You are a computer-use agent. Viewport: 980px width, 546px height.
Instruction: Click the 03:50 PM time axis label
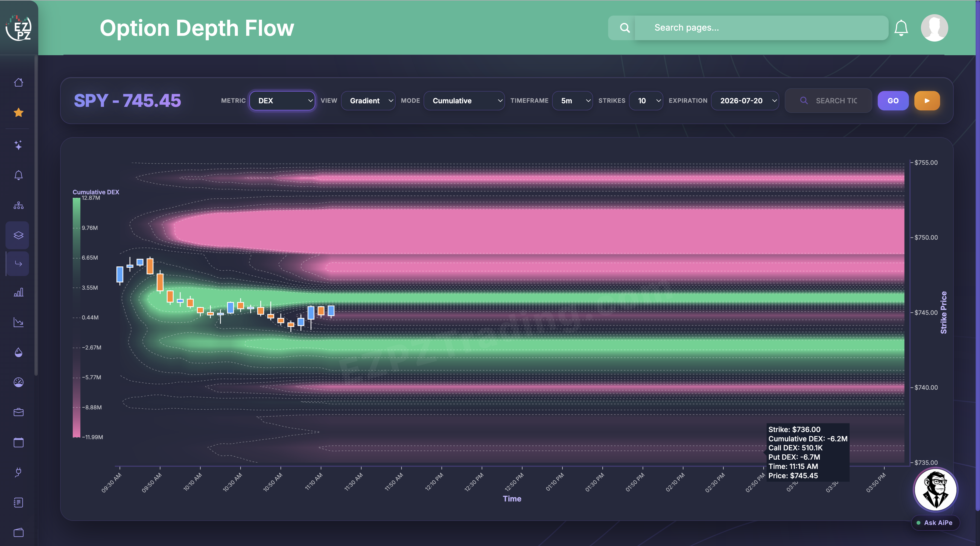pos(876,483)
